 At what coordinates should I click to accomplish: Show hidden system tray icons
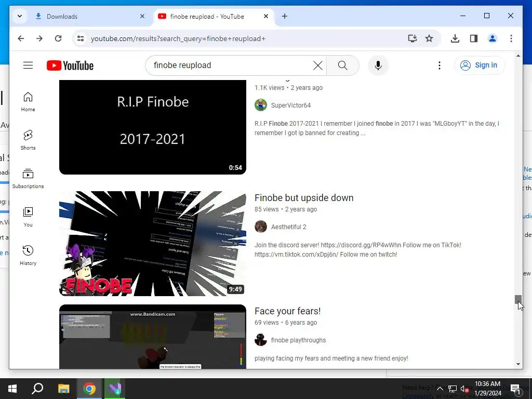(x=440, y=389)
